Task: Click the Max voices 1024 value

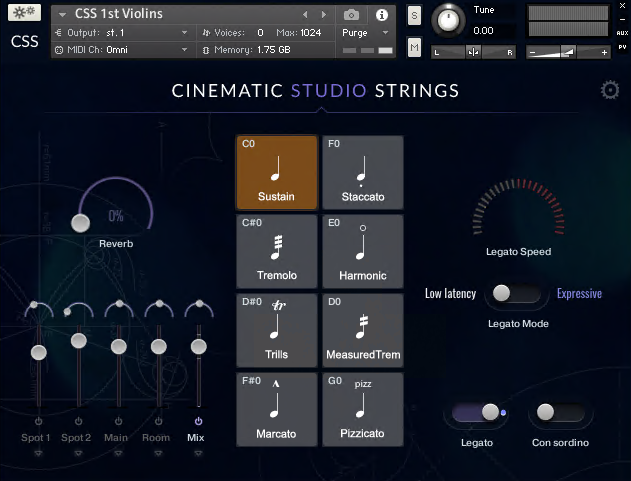Action: [x=311, y=33]
